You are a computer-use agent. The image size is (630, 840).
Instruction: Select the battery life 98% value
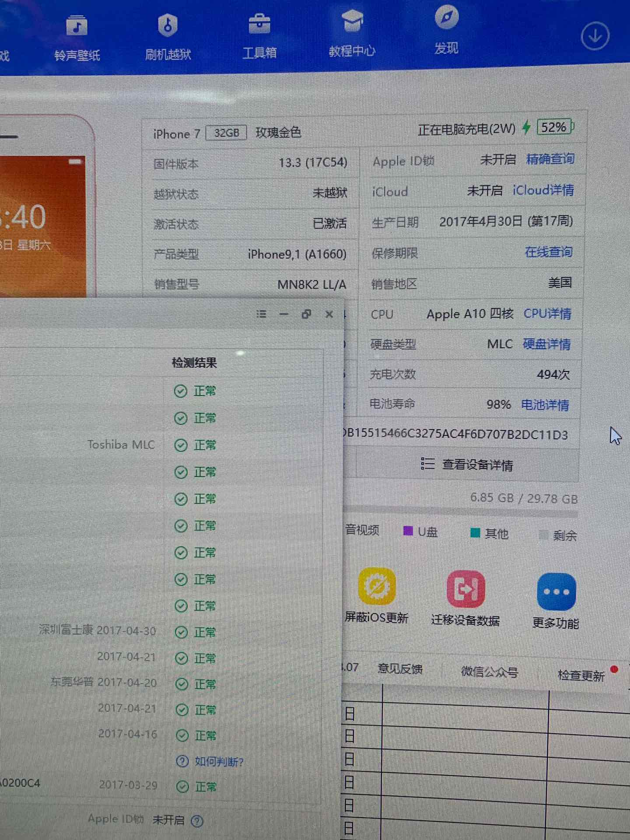click(499, 404)
